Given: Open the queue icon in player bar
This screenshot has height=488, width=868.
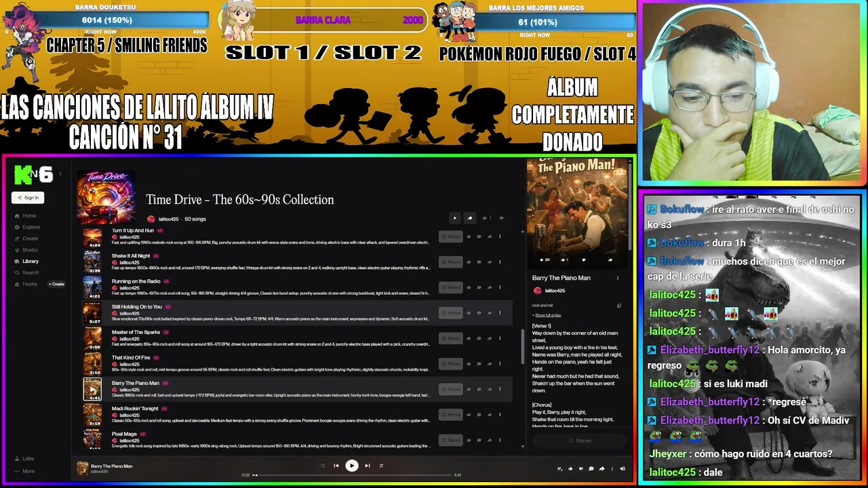Looking at the screenshot, I should pyautogui.click(x=559, y=468).
